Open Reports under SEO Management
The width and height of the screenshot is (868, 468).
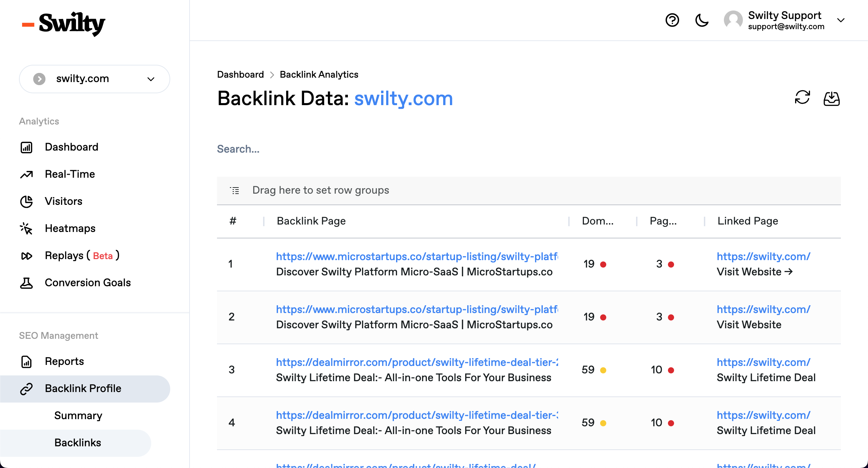point(64,361)
